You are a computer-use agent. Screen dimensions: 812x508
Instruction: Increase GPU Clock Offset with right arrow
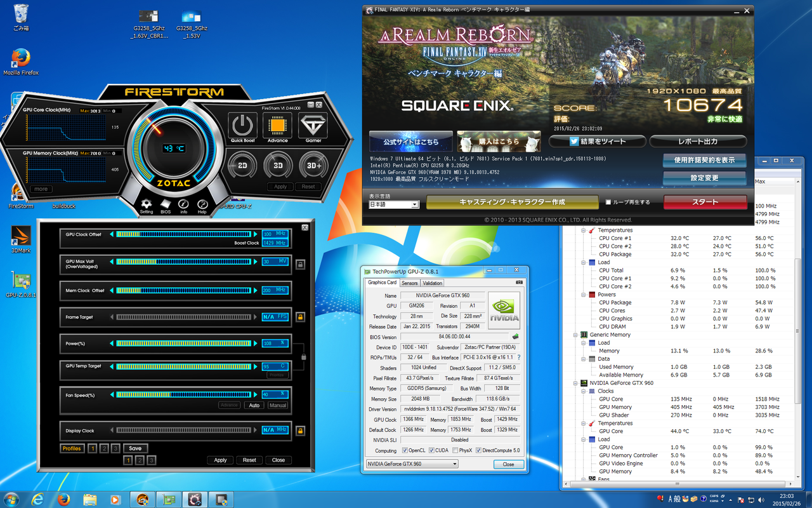pos(256,234)
